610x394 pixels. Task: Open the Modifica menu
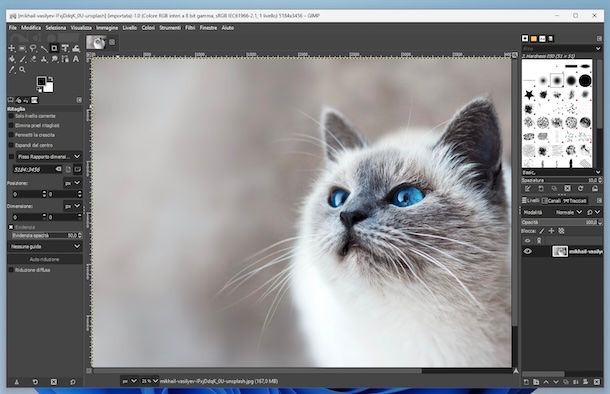tap(31, 28)
